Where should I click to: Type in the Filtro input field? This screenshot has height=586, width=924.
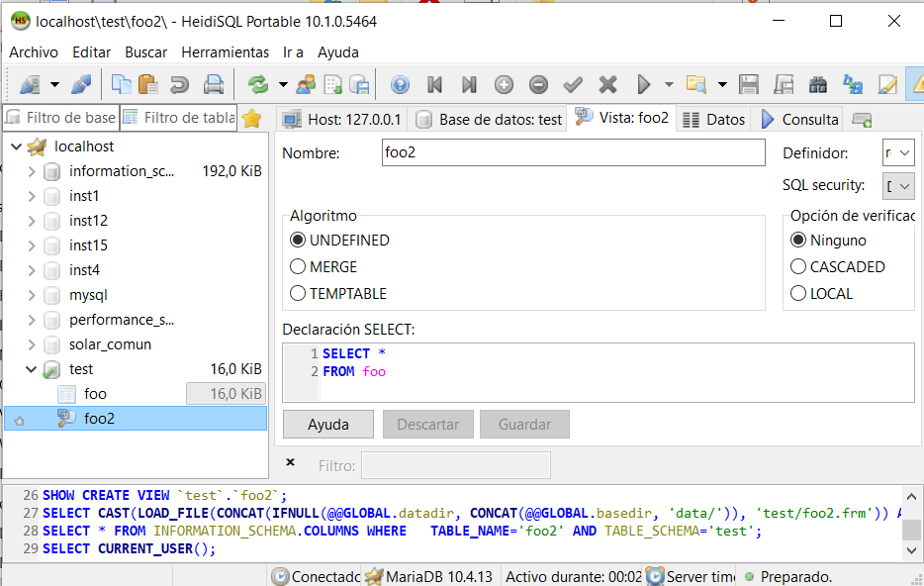click(x=455, y=465)
